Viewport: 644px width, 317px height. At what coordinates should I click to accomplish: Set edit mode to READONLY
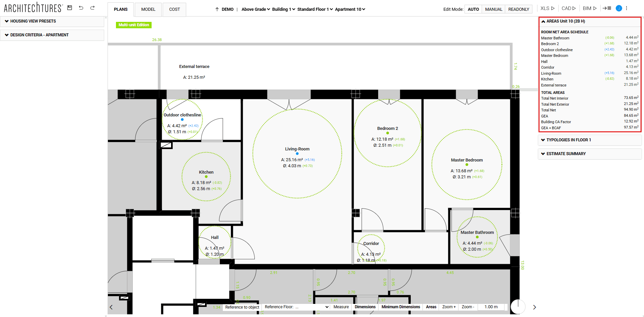518,9
